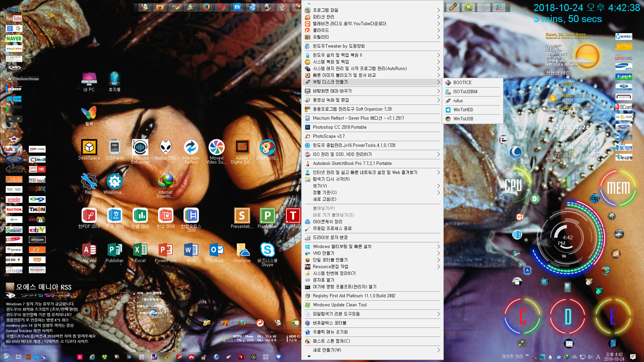Click the C drive gauge widget
644x362 pixels.
pos(522,316)
